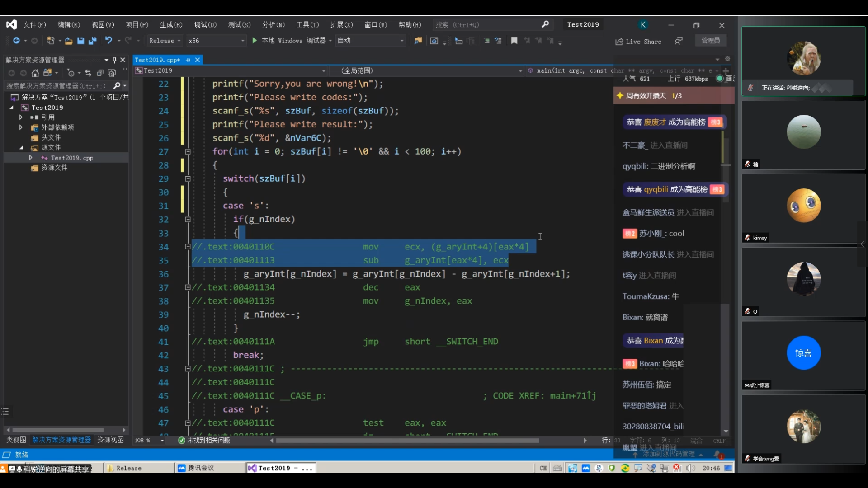Undo the last edit with the undo arrow
Screen dimensions: 868x488
click(x=108, y=40)
